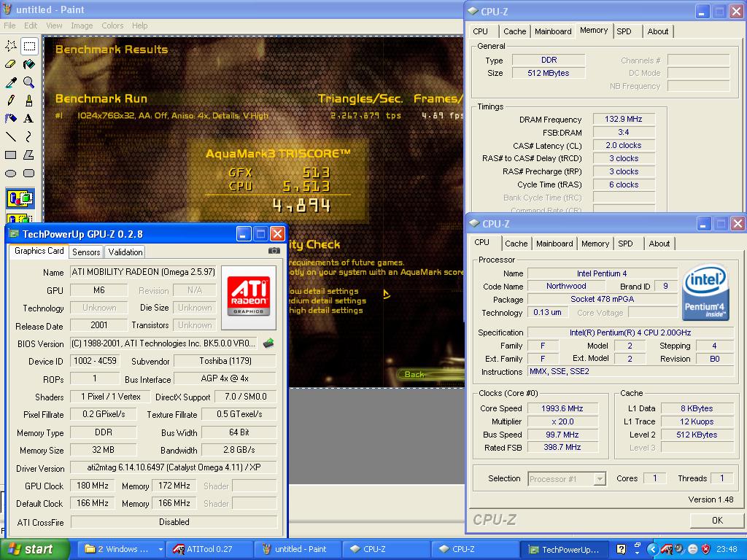Select the Magnifier tool in Paint
This screenshot has width=747, height=560.
click(x=29, y=82)
